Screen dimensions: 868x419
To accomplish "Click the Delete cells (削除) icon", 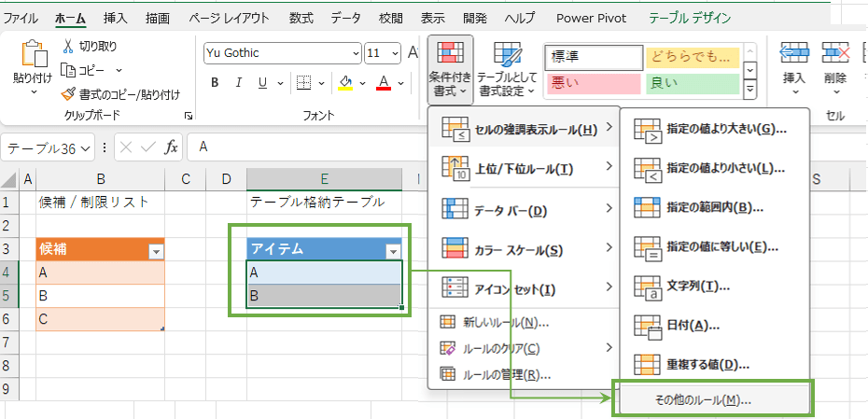I will 835,54.
